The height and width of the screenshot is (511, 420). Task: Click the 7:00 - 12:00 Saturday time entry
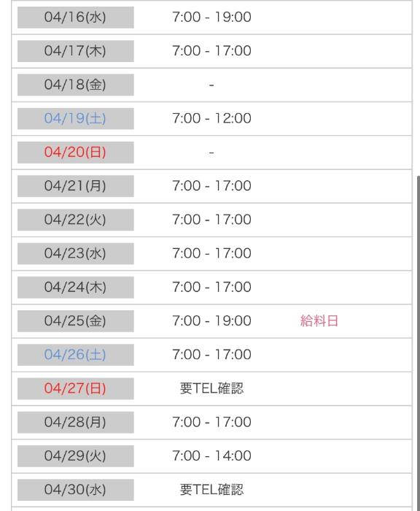(x=211, y=118)
